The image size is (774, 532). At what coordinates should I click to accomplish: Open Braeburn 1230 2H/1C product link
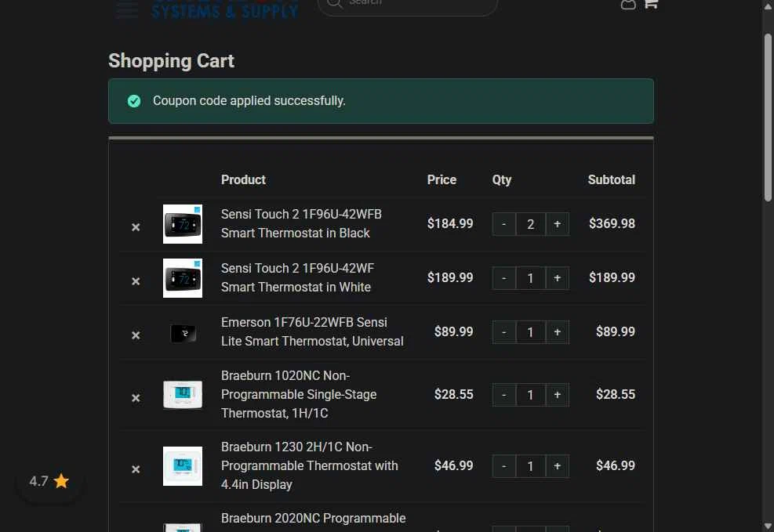[x=310, y=465]
